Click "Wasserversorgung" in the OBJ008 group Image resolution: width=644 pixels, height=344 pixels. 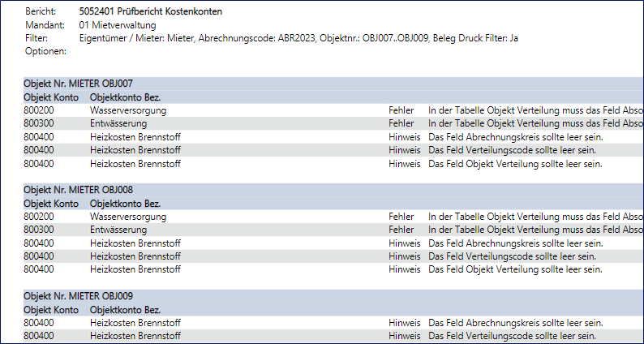click(x=128, y=217)
